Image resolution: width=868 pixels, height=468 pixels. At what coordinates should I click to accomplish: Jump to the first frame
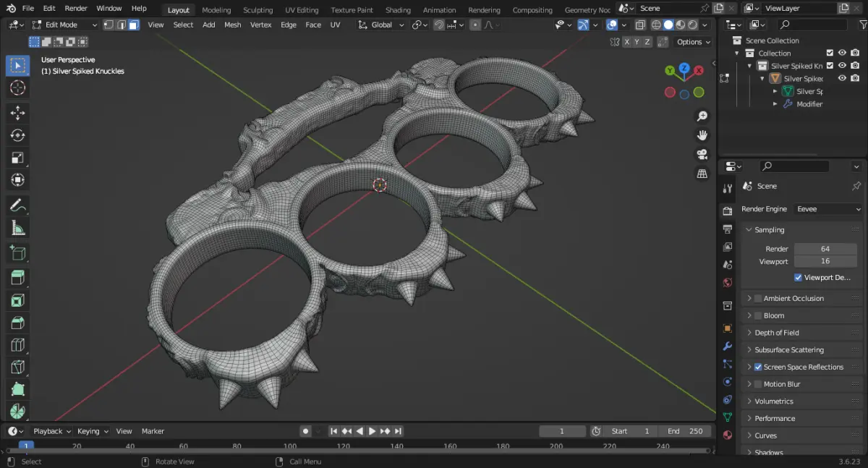(x=334, y=431)
